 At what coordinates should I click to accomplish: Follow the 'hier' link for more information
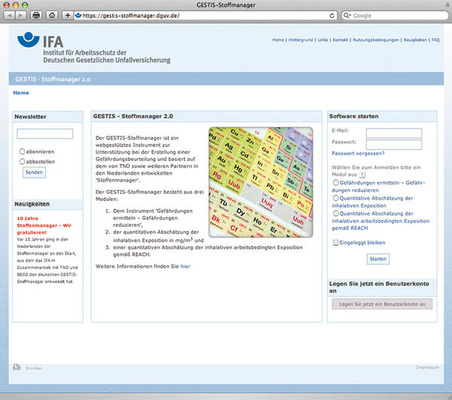(185, 266)
